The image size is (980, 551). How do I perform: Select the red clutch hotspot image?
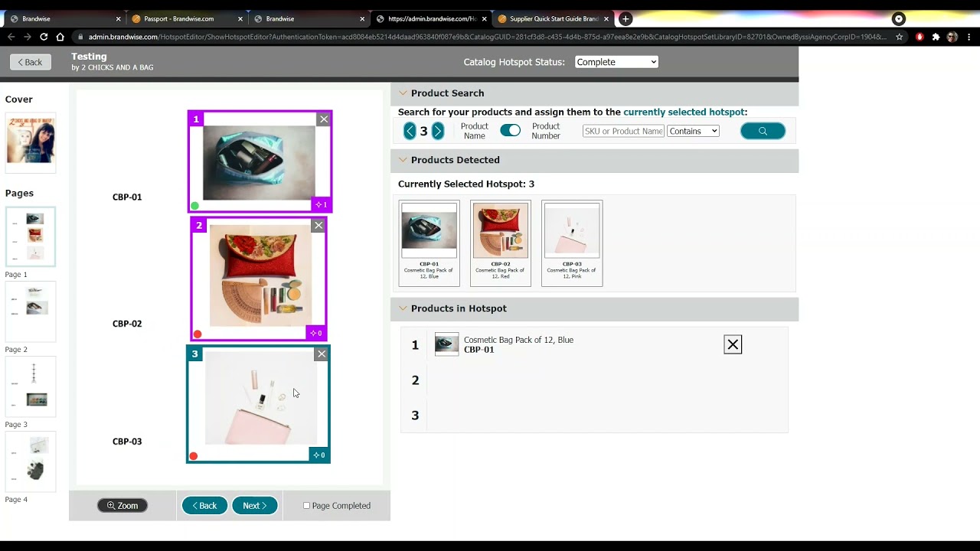tap(260, 275)
